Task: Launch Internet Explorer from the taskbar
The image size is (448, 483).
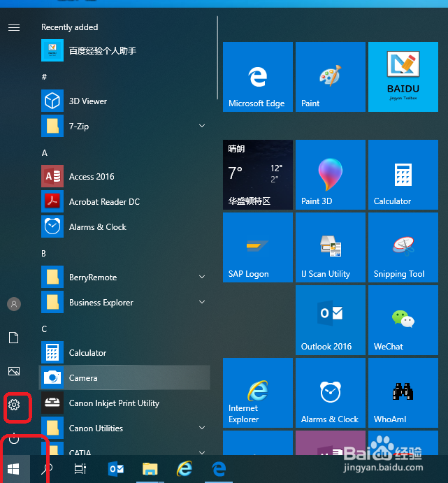Action: pos(184,469)
